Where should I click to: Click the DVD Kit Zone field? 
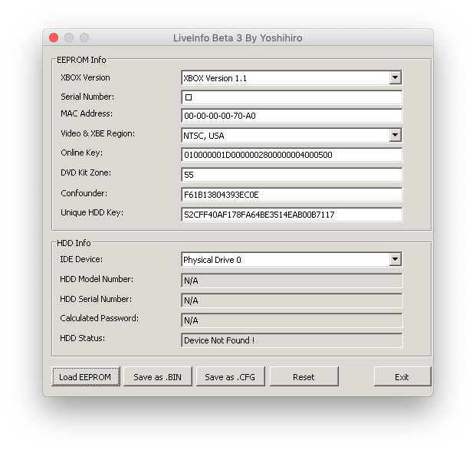(x=292, y=175)
